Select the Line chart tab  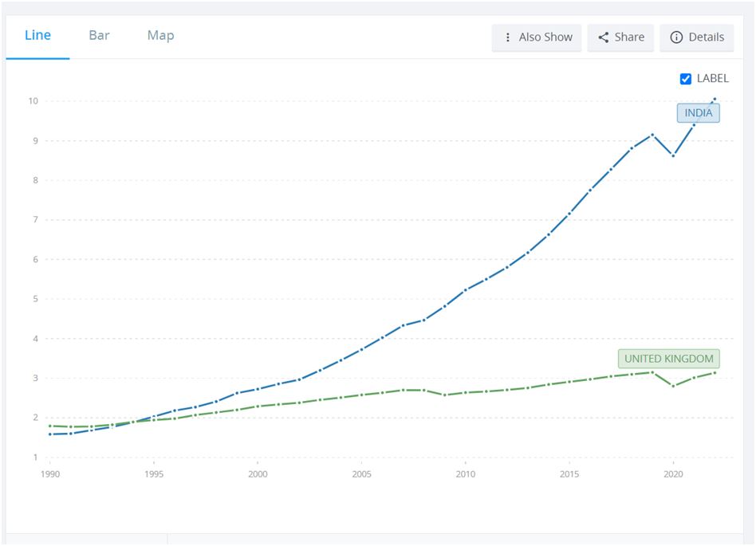(x=37, y=36)
